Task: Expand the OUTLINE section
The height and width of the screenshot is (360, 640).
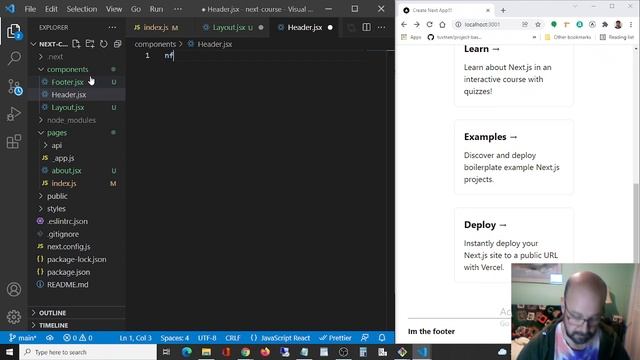Action: (x=52, y=313)
